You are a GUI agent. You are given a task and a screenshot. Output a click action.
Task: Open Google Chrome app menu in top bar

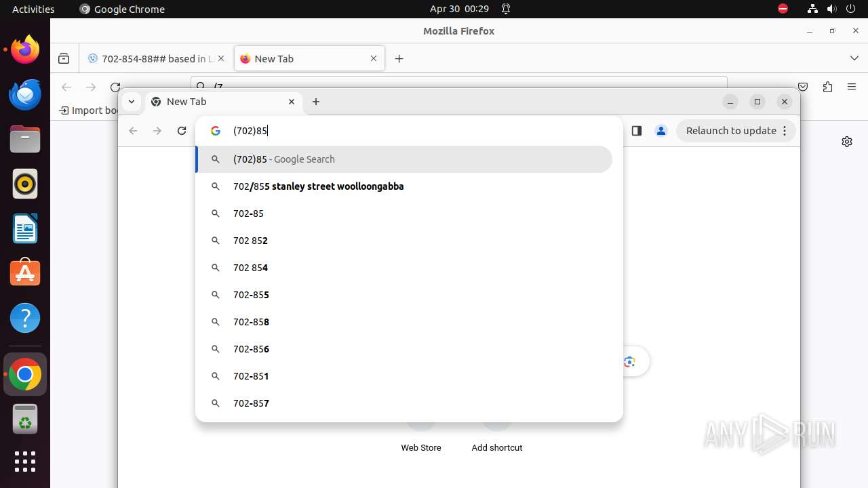coord(122,9)
